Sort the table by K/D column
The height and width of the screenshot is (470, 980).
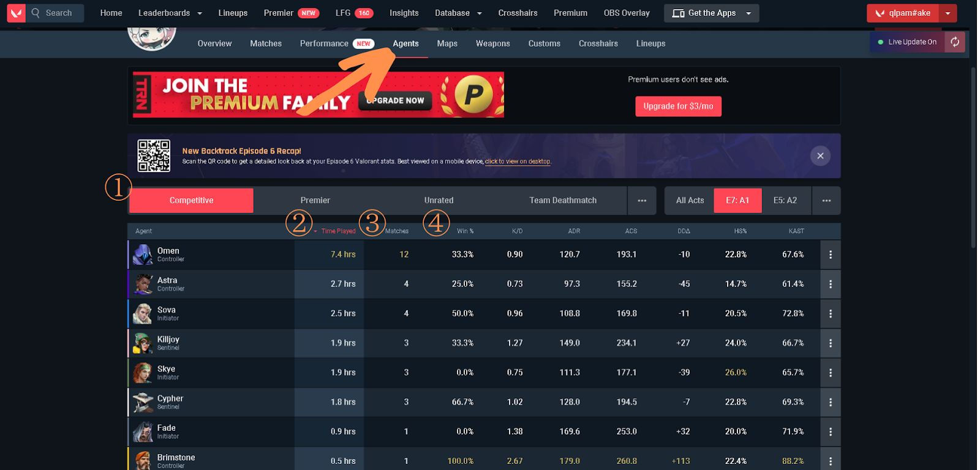coord(517,231)
